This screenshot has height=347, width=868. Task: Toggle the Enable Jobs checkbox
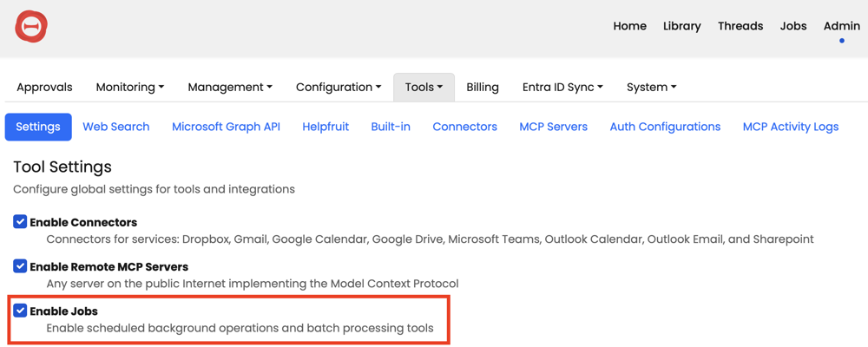(20, 311)
